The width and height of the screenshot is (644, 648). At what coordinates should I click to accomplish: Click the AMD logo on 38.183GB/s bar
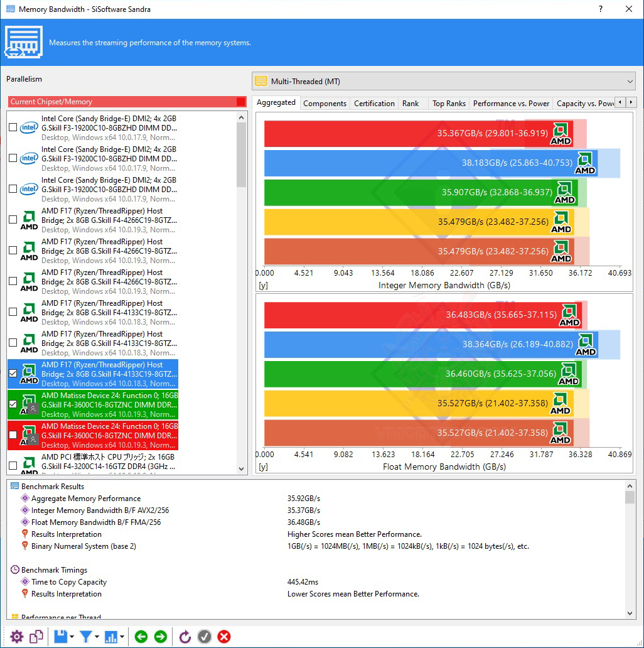[585, 163]
